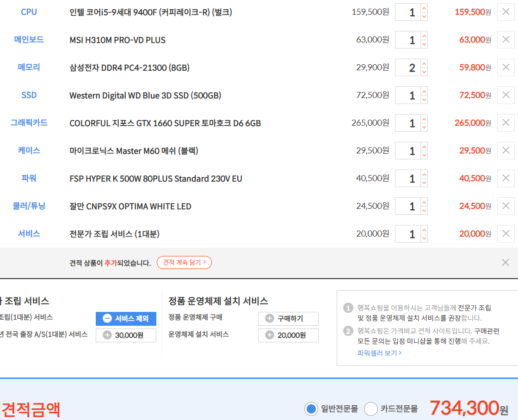This screenshot has width=518, height=420.
Task: Decrease graphics card quantity with down arrow
Action: tap(424, 127)
